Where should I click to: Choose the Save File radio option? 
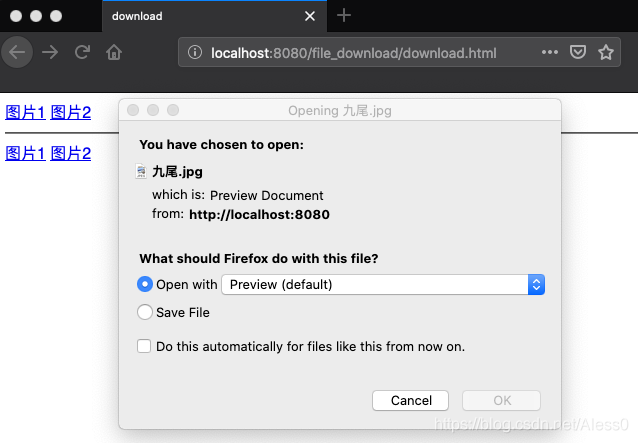click(x=145, y=312)
